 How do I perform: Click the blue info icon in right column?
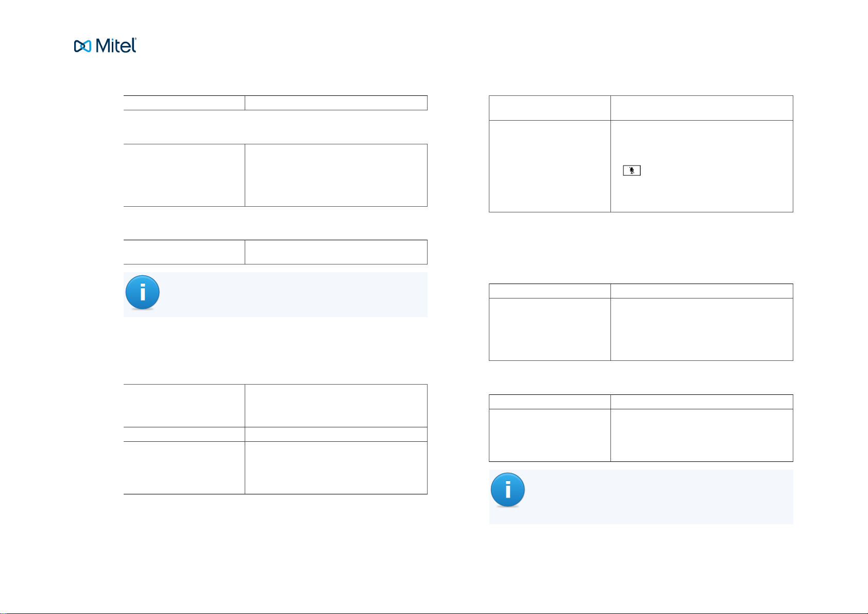click(x=508, y=490)
